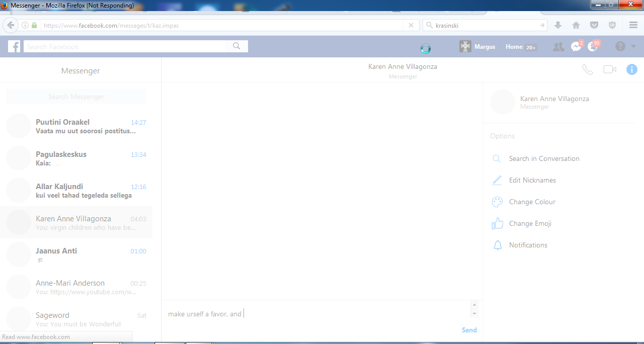The height and width of the screenshot is (344, 644).
Task: Open friend requests icon
Action: (558, 46)
